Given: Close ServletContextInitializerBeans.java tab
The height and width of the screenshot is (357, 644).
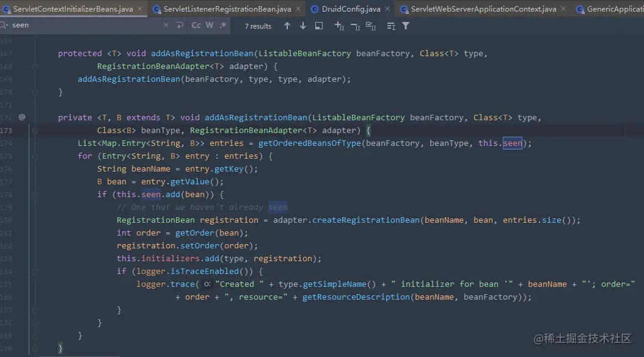Looking at the screenshot, I should (x=140, y=9).
